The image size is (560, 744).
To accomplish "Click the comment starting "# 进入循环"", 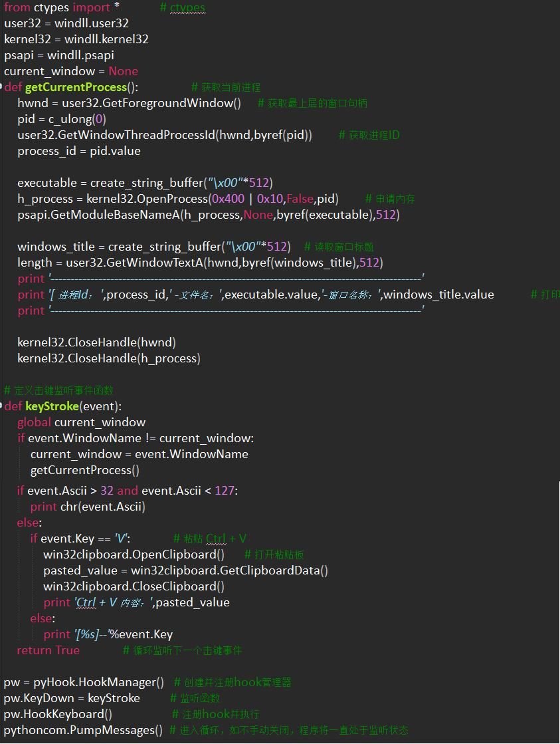I will tap(289, 730).
